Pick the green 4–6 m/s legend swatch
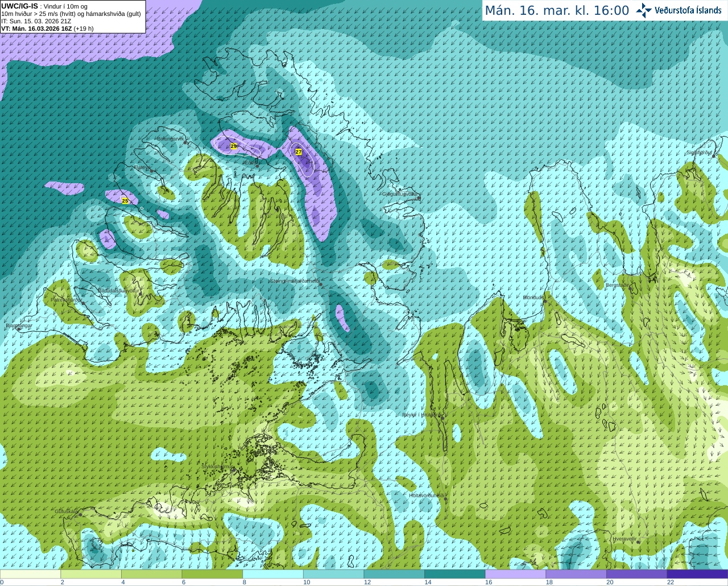The width and height of the screenshot is (728, 586). [151, 574]
